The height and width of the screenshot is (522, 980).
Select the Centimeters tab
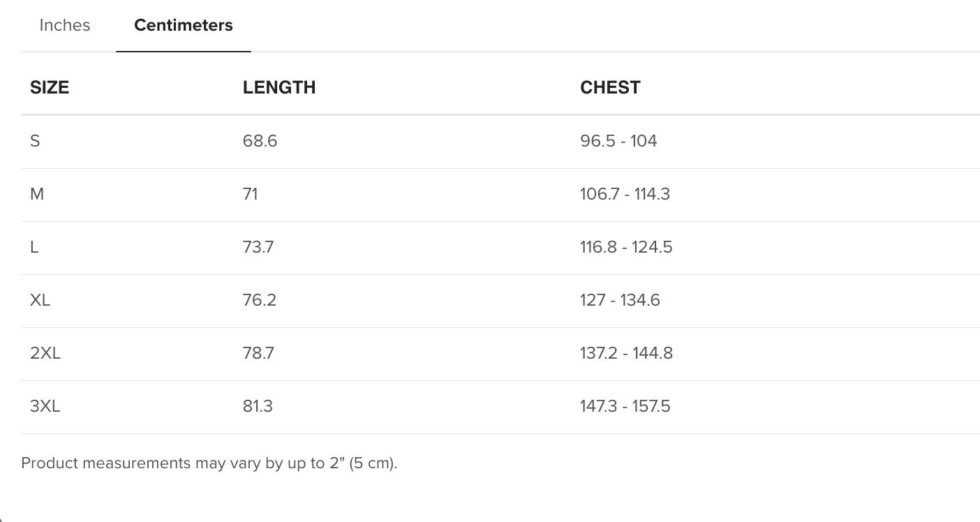184,25
